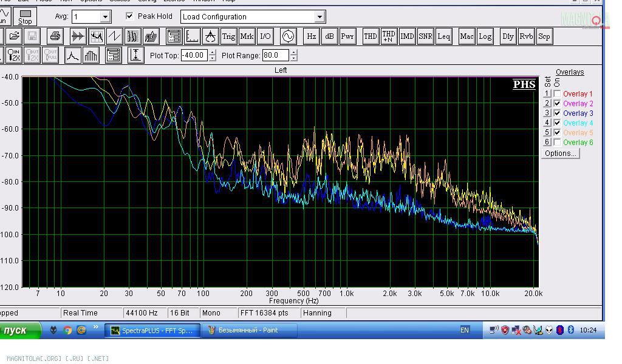Enable the Overlay 6 checkbox

[557, 142]
